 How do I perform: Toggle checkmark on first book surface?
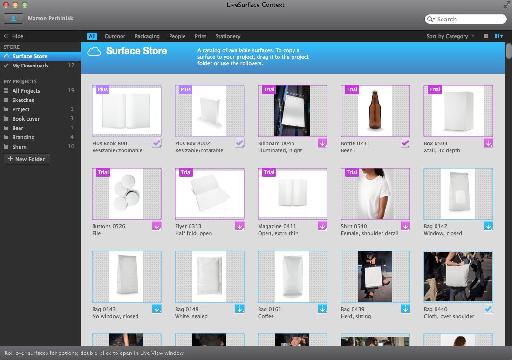[x=157, y=143]
